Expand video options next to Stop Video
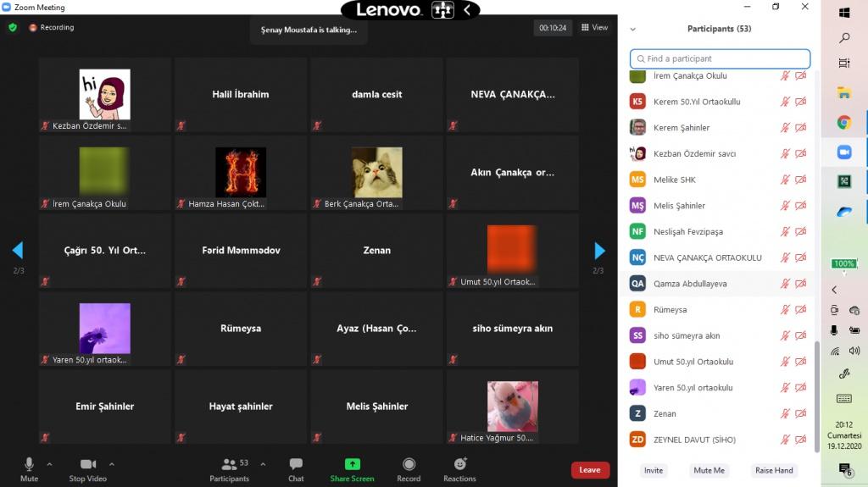 (112, 464)
